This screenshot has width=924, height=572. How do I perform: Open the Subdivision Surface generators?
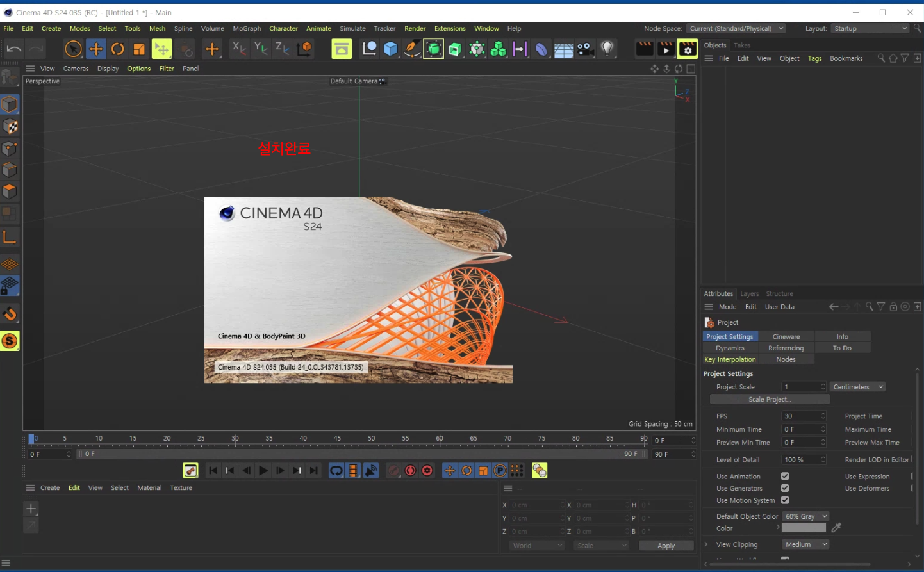[x=433, y=49]
